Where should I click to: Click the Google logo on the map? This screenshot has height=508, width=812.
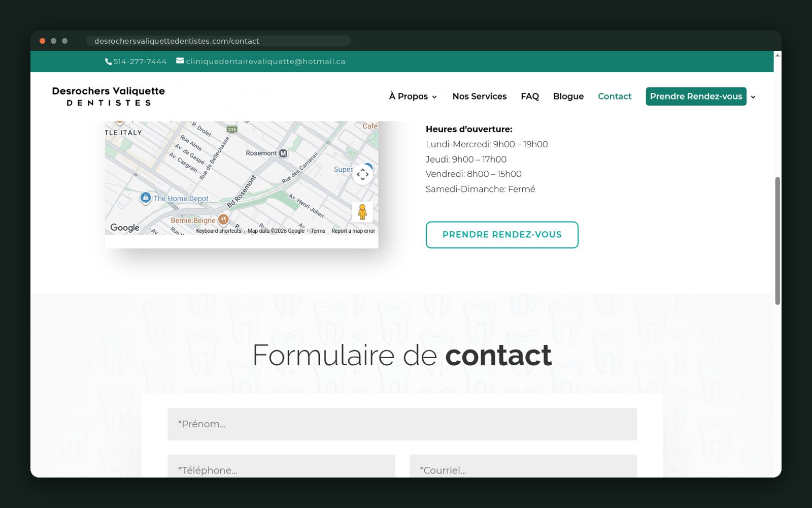125,228
